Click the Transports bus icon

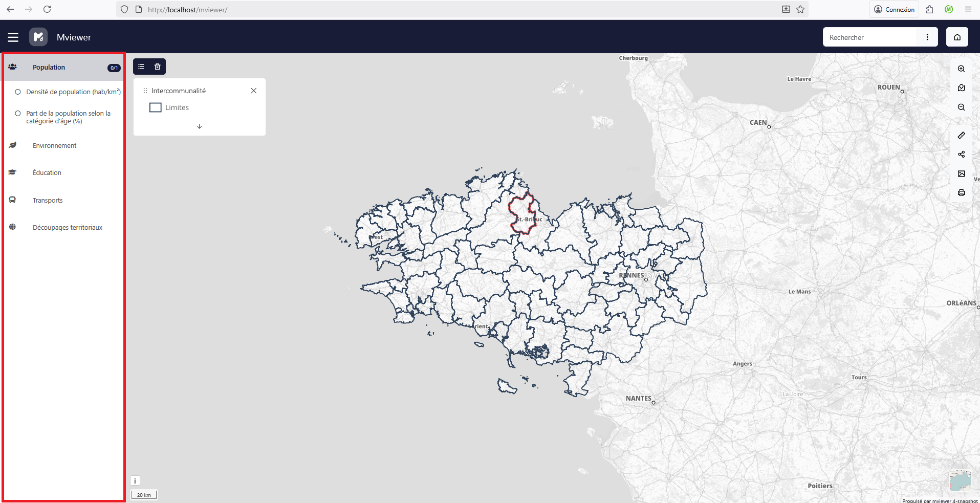tap(13, 200)
